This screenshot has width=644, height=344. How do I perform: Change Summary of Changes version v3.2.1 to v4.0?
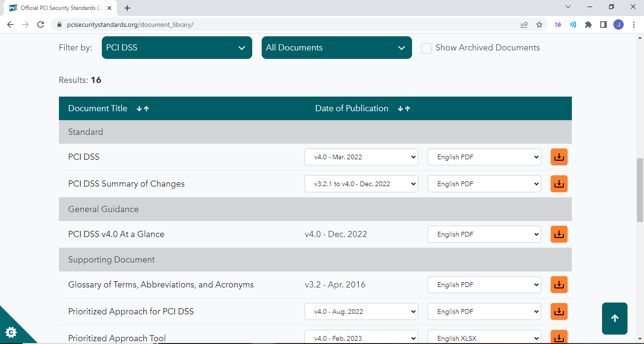(361, 184)
